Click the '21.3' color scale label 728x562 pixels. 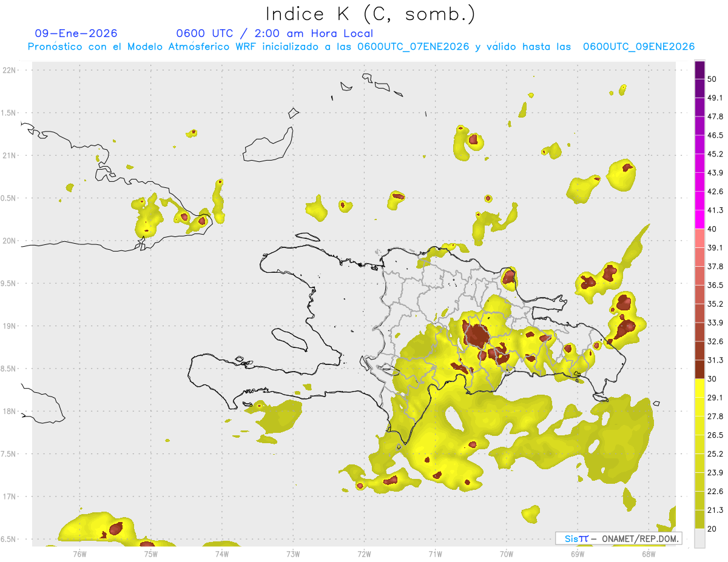click(715, 510)
